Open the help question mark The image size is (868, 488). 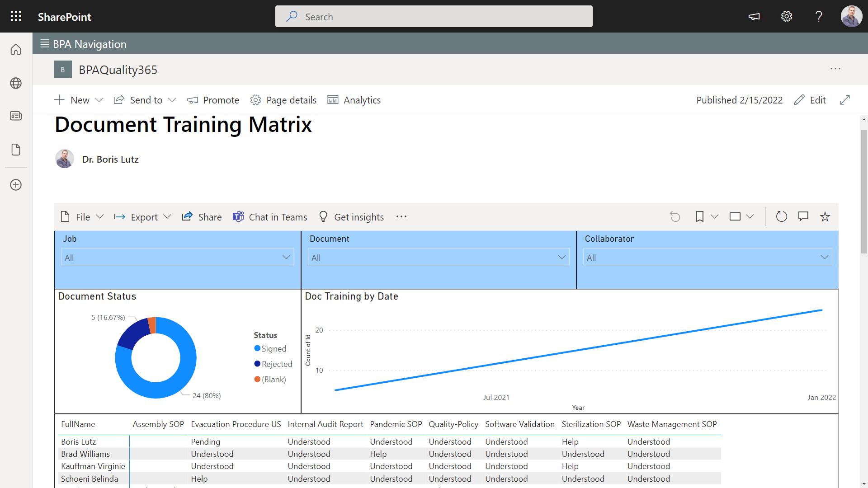[x=819, y=17]
